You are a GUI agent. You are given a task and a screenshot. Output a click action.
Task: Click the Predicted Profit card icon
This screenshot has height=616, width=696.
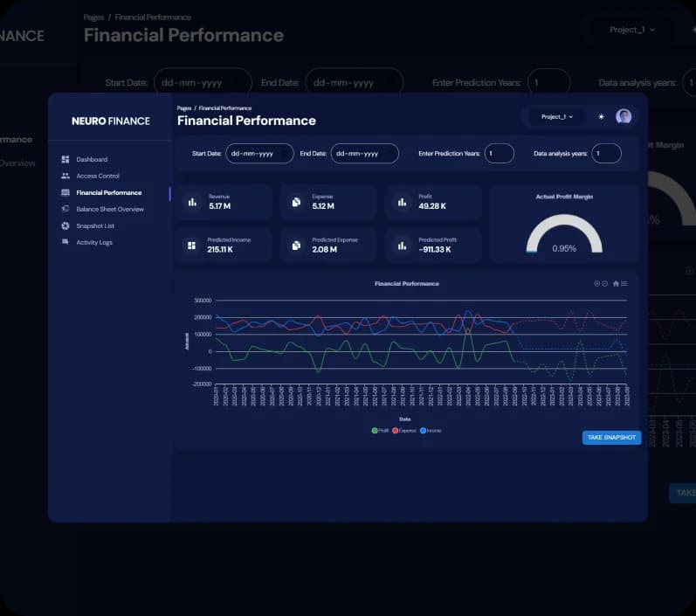point(402,246)
